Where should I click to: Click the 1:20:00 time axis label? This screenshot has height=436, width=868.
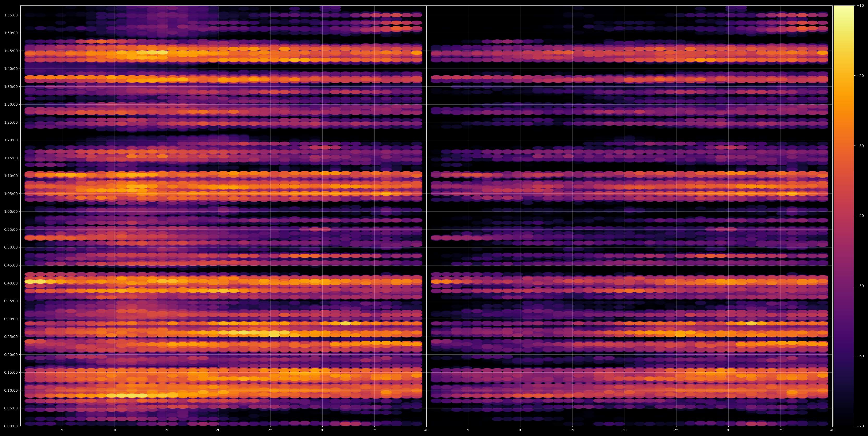[x=11, y=140]
